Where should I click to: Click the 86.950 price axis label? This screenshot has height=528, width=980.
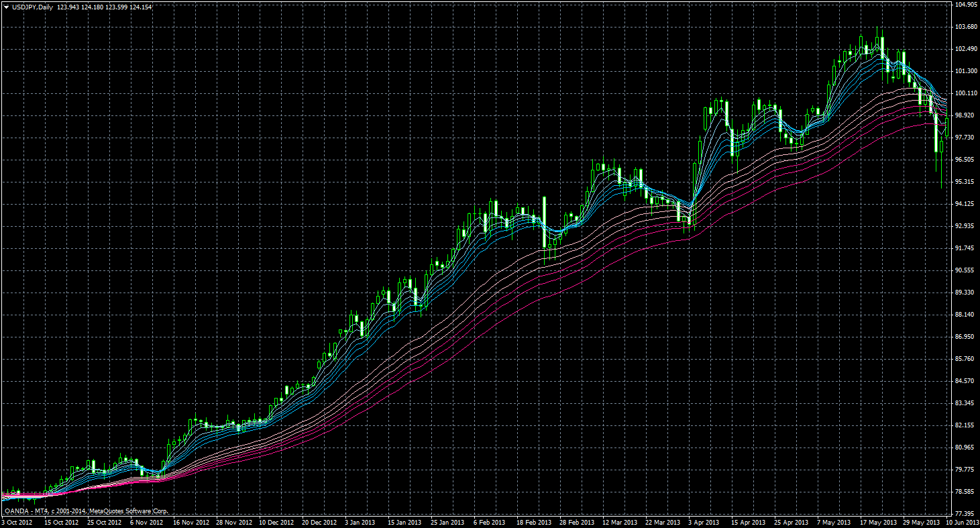[x=964, y=337]
